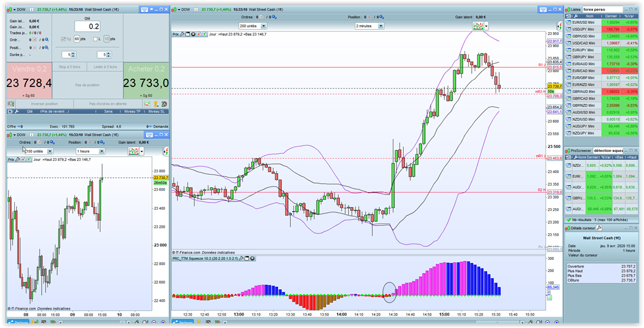Sort the forex list by %Var column header
Screen dimensions: 644x328
coord(629,16)
